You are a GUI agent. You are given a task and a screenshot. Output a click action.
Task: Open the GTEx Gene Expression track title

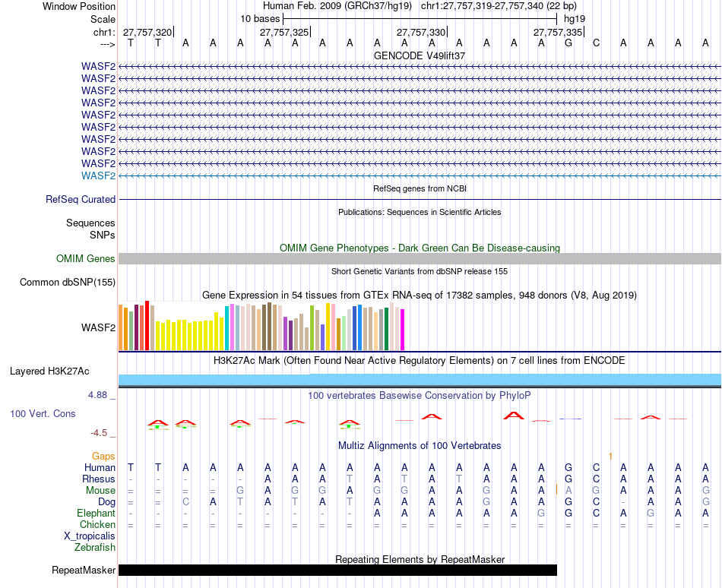point(420,296)
